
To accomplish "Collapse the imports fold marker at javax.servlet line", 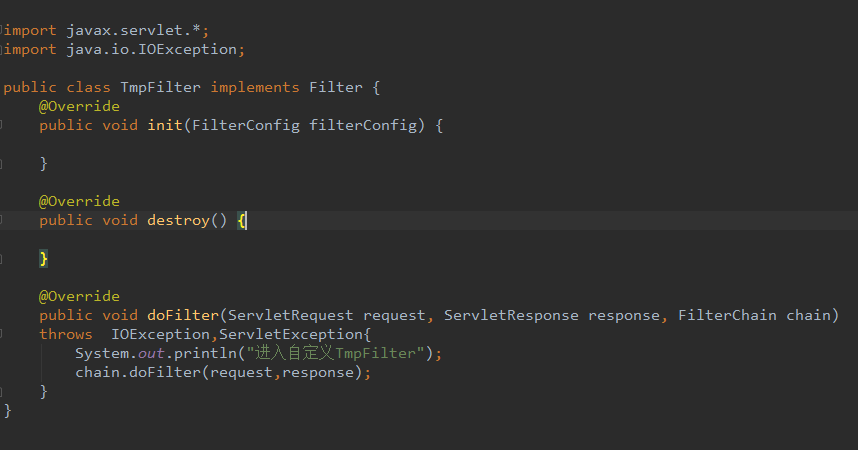I will (x=3, y=30).
